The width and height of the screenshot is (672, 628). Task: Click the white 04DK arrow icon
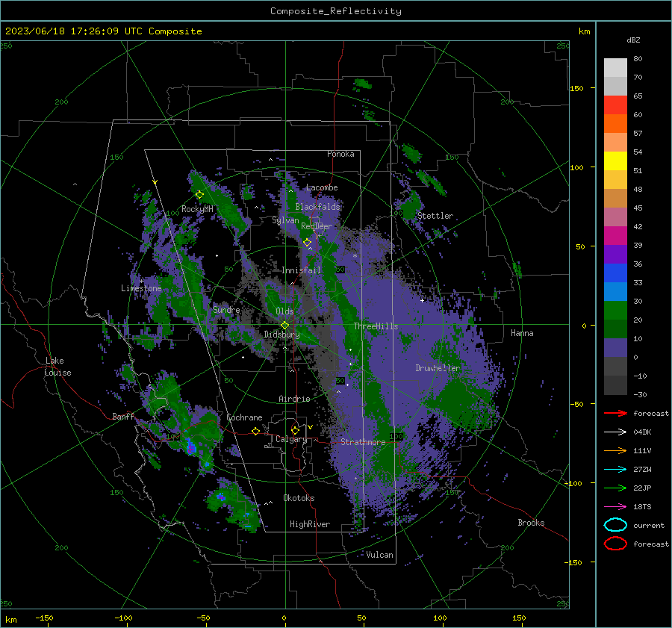point(615,432)
